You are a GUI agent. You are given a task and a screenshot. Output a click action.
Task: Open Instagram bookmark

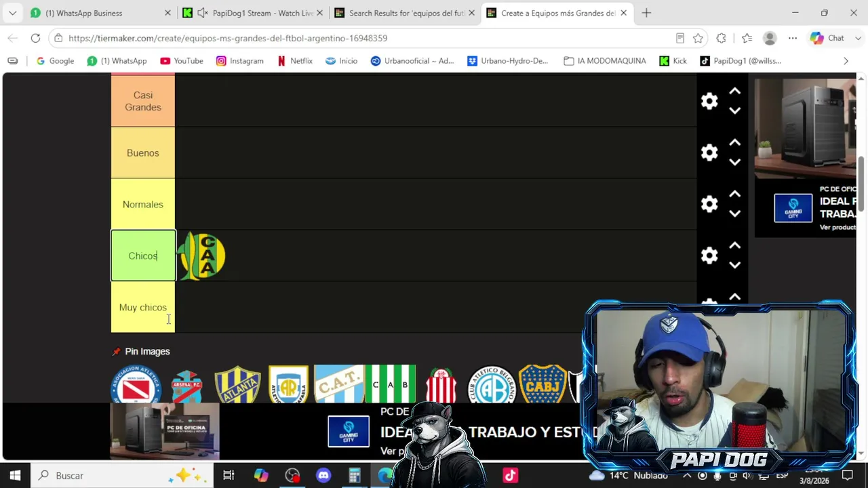click(239, 61)
